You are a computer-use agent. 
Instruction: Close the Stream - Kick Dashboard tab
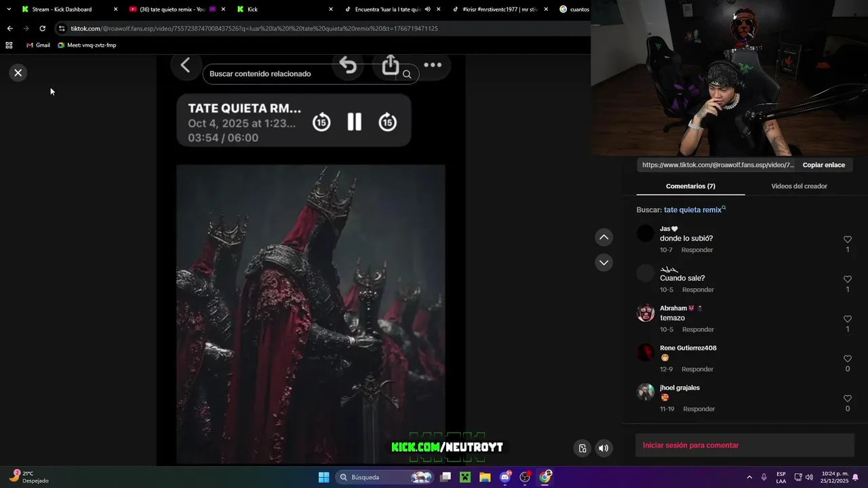click(115, 9)
